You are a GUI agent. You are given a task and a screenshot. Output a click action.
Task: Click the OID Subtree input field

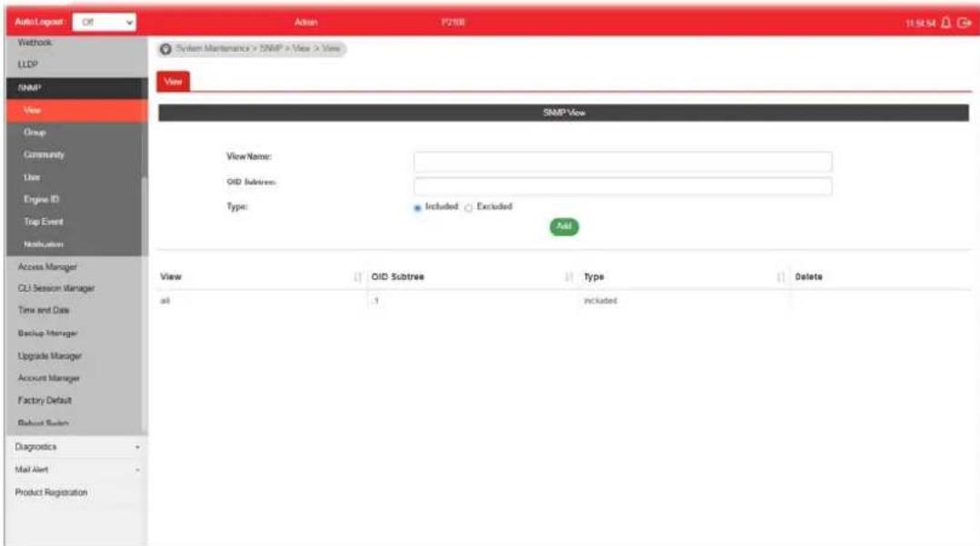pyautogui.click(x=623, y=186)
